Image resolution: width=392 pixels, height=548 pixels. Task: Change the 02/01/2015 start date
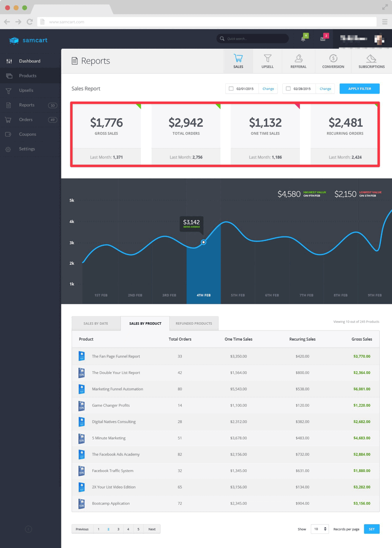268,89
